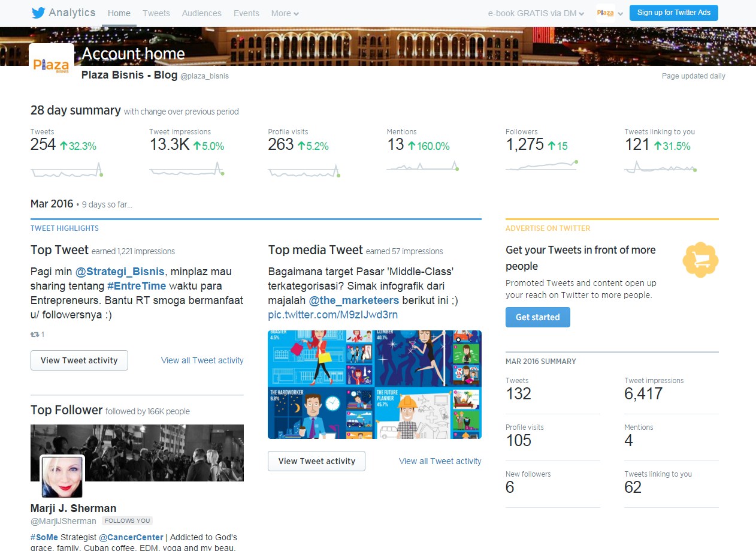The width and height of the screenshot is (756, 551).
Task: Click the Page updated daily note
Action: [x=694, y=76]
